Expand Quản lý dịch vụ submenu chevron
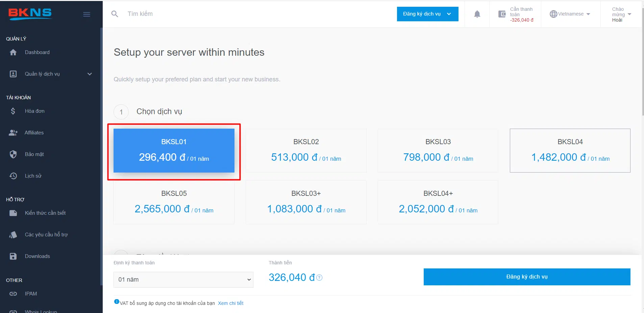The image size is (644, 313). point(90,74)
